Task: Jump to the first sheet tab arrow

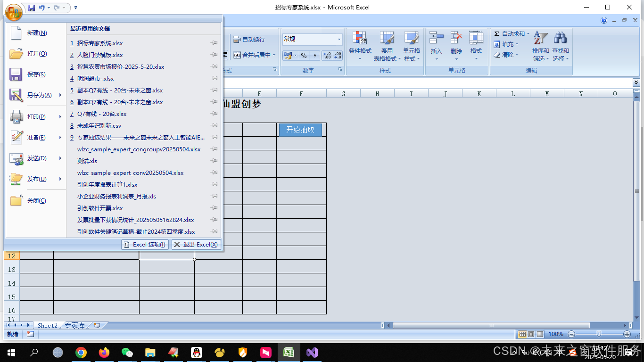Action: coord(8,325)
